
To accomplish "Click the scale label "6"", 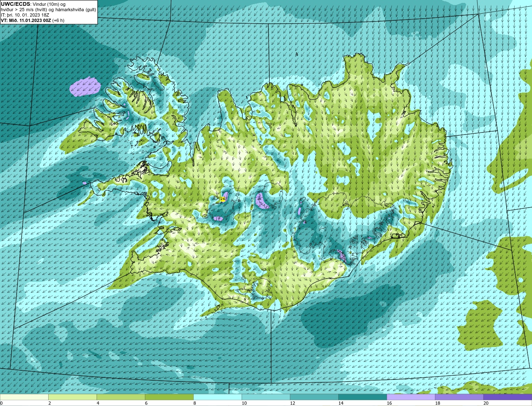I will (x=146, y=403).
